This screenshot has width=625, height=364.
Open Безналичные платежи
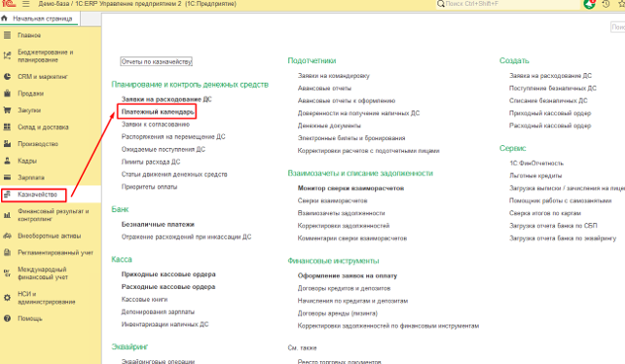coord(158,224)
